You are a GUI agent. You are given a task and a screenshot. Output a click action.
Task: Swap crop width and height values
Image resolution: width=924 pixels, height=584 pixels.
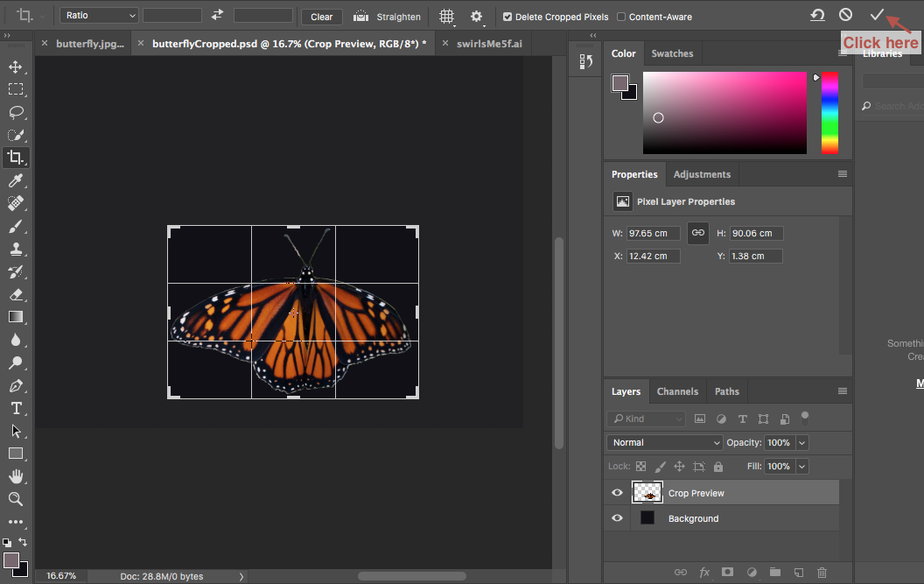[x=218, y=16]
